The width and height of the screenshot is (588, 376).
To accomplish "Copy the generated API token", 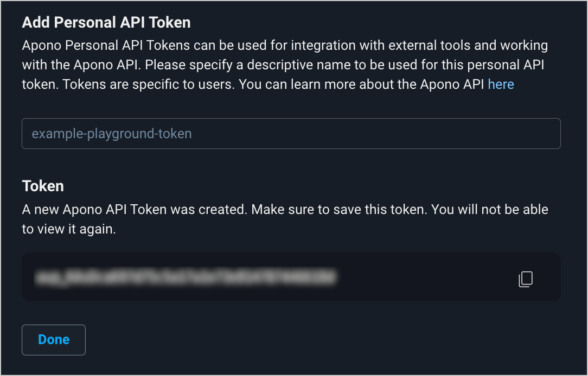I will tap(526, 279).
